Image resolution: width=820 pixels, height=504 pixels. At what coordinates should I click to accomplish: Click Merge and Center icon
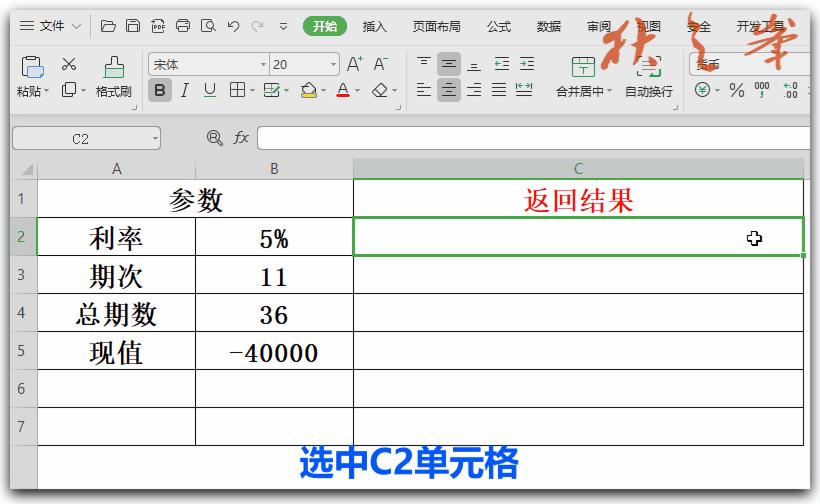click(x=583, y=67)
